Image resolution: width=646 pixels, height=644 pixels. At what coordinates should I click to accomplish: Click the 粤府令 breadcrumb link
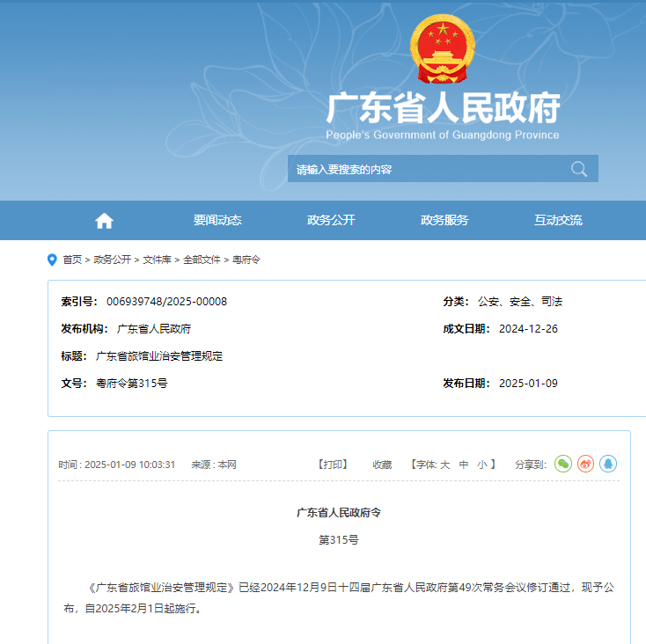[x=246, y=260]
